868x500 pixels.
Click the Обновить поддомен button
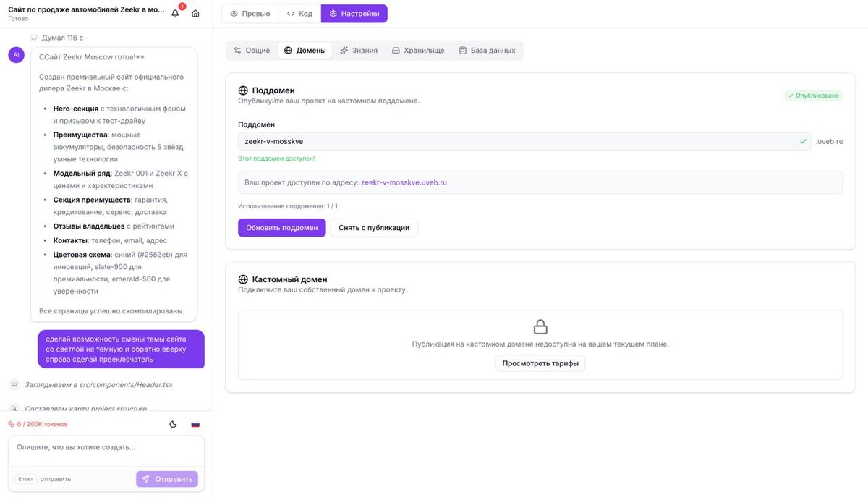click(282, 227)
